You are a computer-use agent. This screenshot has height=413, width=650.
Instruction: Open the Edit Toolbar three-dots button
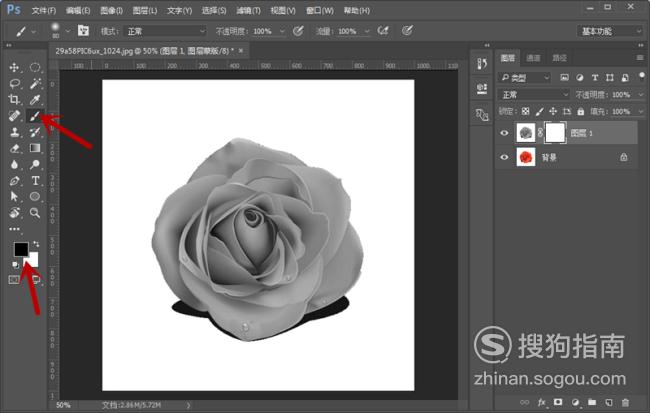tap(14, 229)
